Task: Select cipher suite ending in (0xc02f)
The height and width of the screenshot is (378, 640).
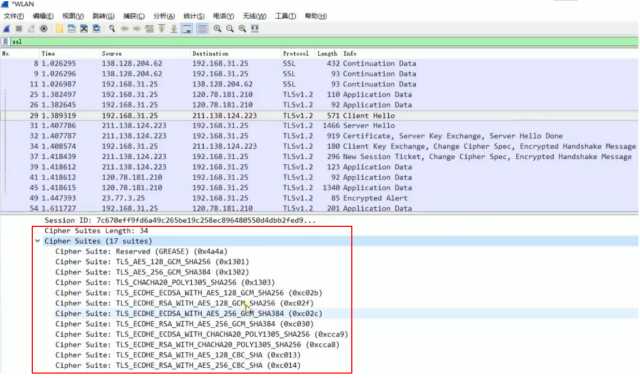Action: (x=184, y=303)
